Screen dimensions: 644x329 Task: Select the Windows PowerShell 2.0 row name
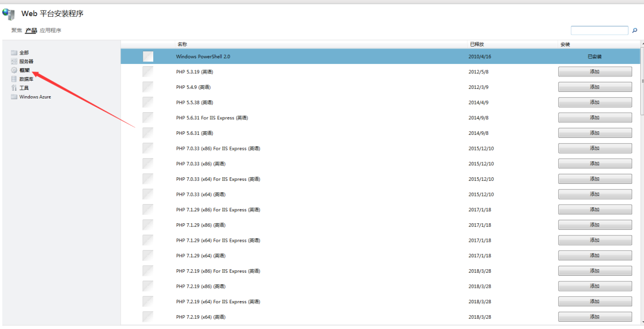pyautogui.click(x=203, y=56)
